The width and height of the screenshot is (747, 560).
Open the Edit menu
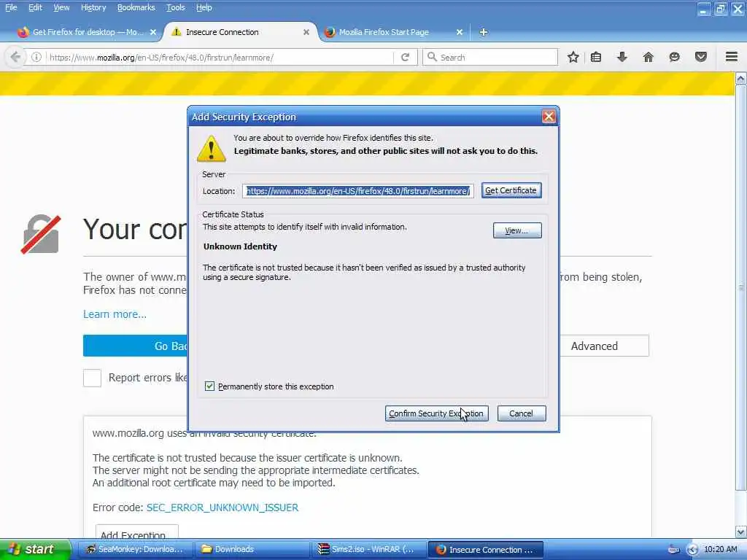35,7
